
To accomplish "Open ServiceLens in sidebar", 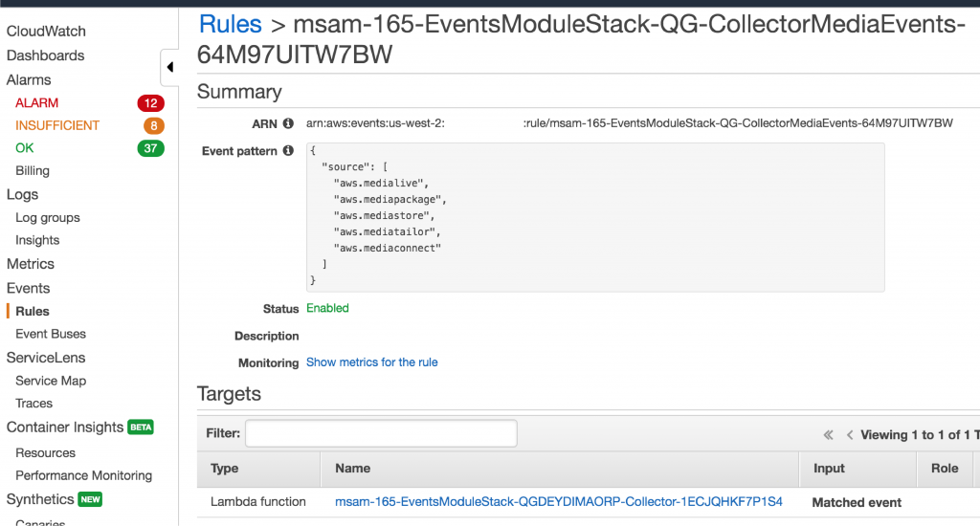I will point(46,358).
